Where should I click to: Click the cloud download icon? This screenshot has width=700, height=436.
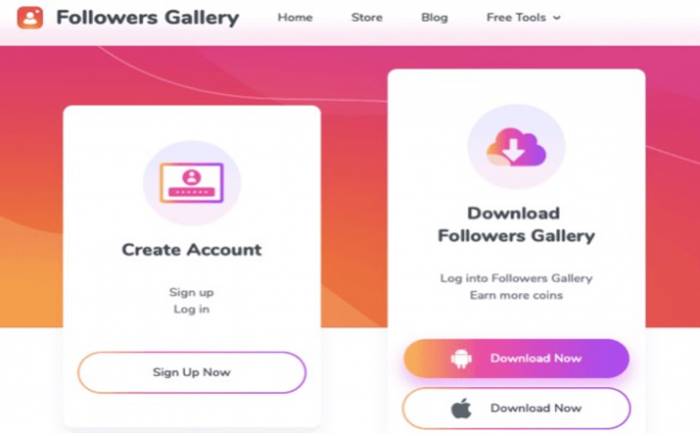516,147
